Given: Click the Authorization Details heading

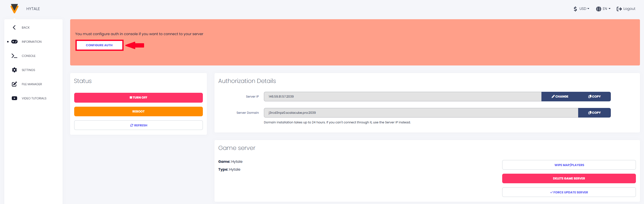Looking at the screenshot, I should 247,81.
